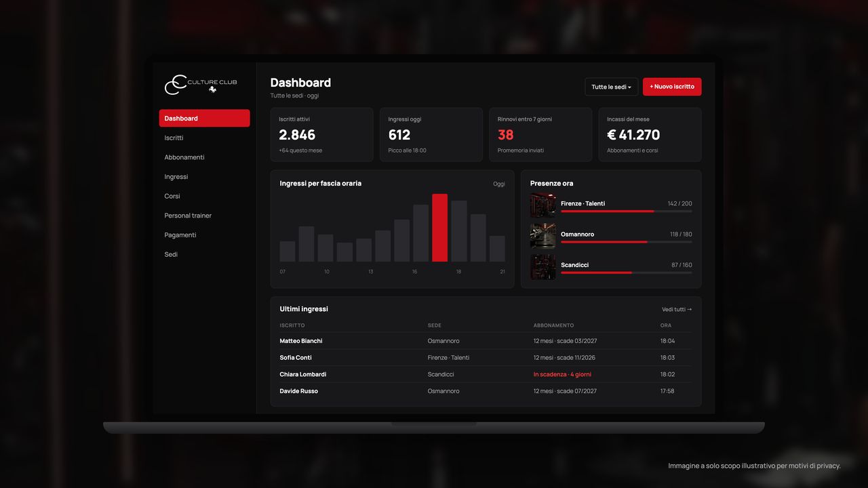Click the red 'In scadenza · 4 giorni' text
The image size is (868, 488).
point(562,374)
